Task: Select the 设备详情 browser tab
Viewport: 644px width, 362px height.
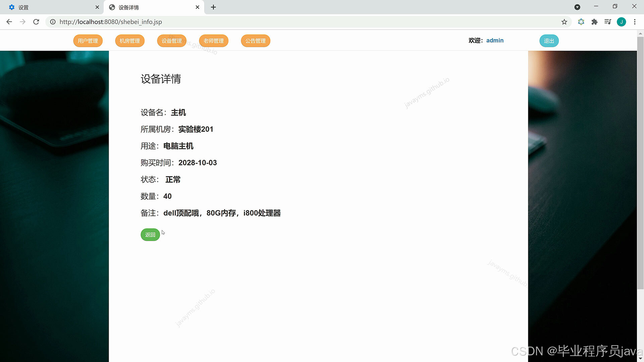Action: coord(154,7)
